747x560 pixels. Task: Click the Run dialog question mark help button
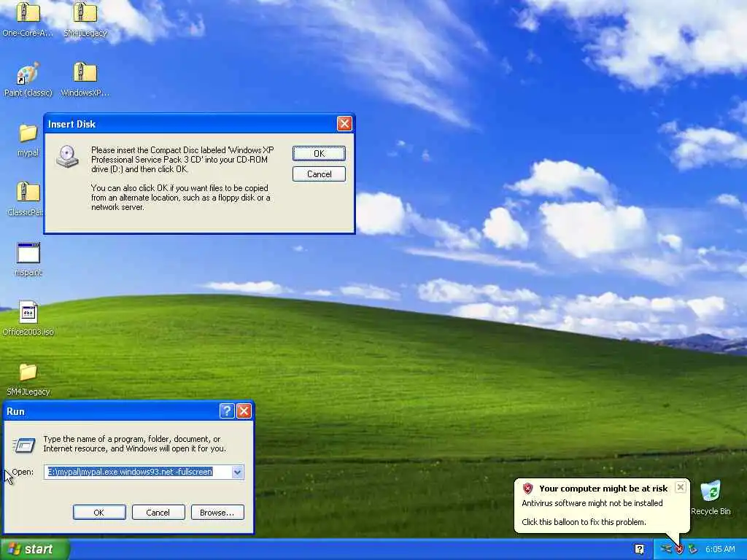[x=227, y=411]
